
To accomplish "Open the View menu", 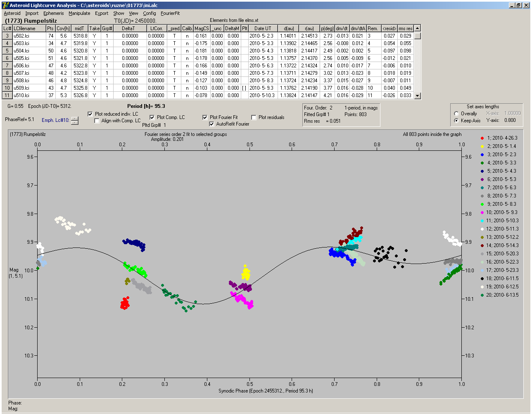I will [133, 13].
